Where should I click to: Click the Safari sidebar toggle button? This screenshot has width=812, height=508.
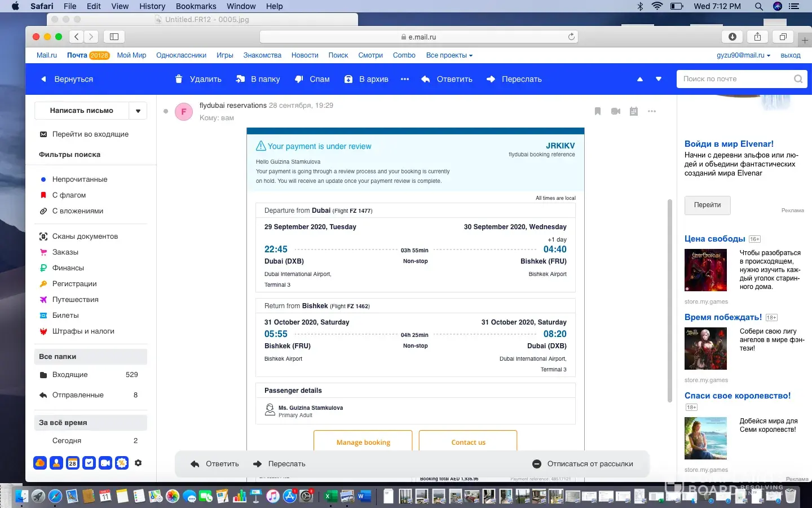114,37
